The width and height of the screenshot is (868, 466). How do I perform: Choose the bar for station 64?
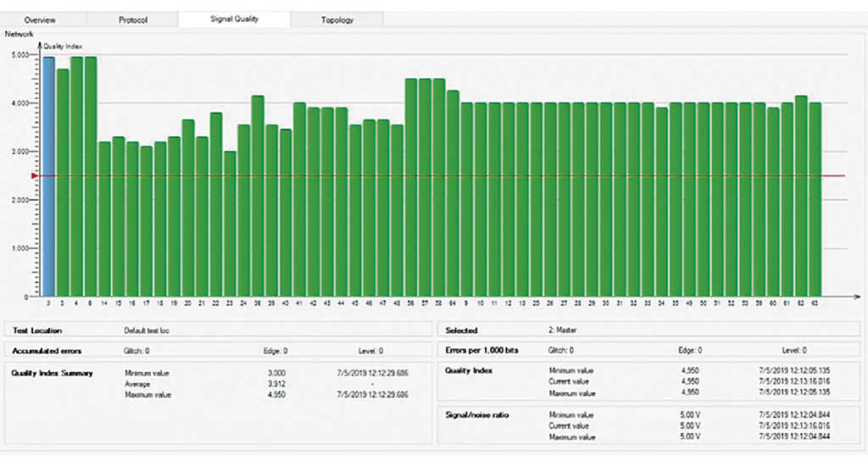point(453,194)
